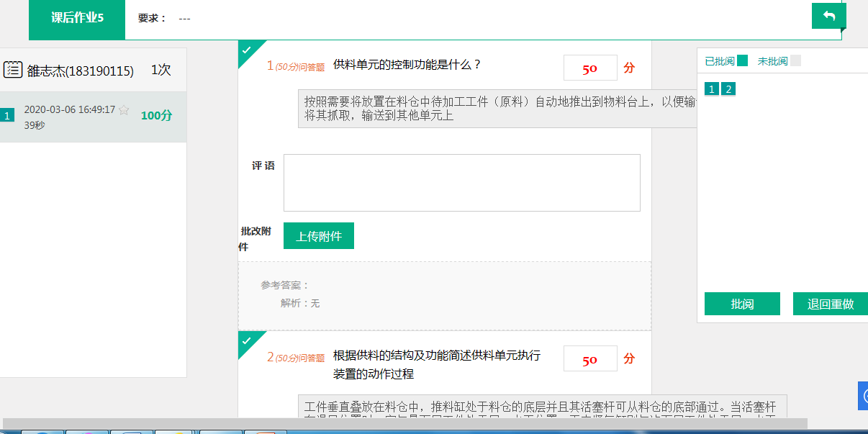Screen dimensions: 868x434
Task: Click the green 已批阅 legend swatch
Action: click(742, 61)
